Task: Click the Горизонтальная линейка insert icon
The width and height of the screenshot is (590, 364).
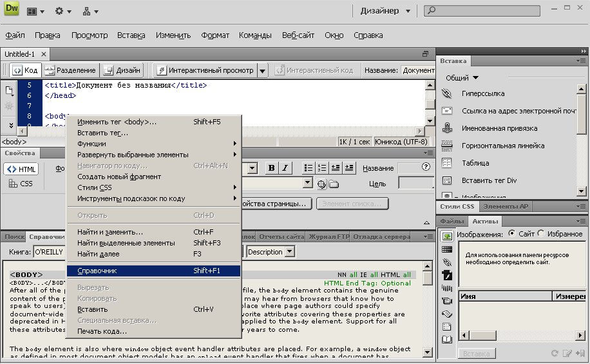Action: click(x=448, y=146)
